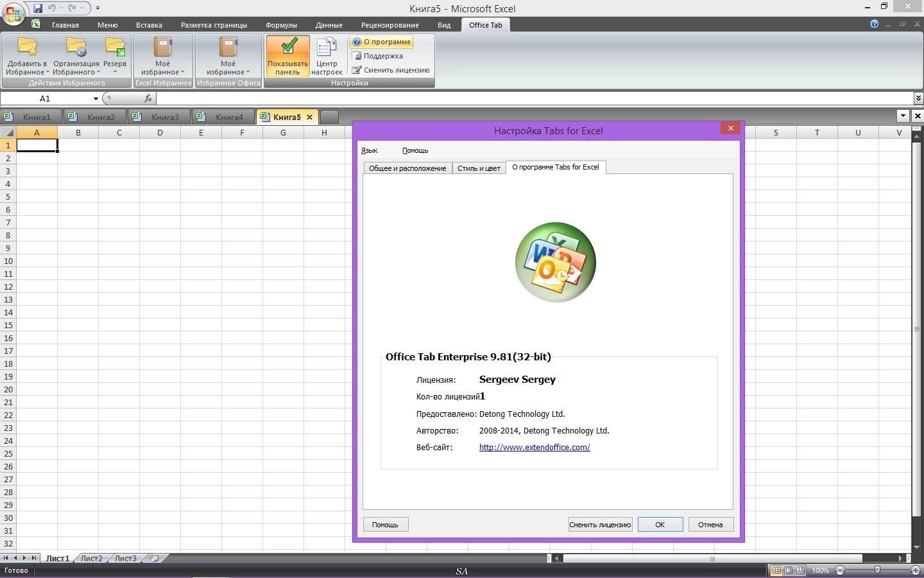Click Сменить лицензию dialog button
This screenshot has width=924, height=578.
pyautogui.click(x=600, y=525)
